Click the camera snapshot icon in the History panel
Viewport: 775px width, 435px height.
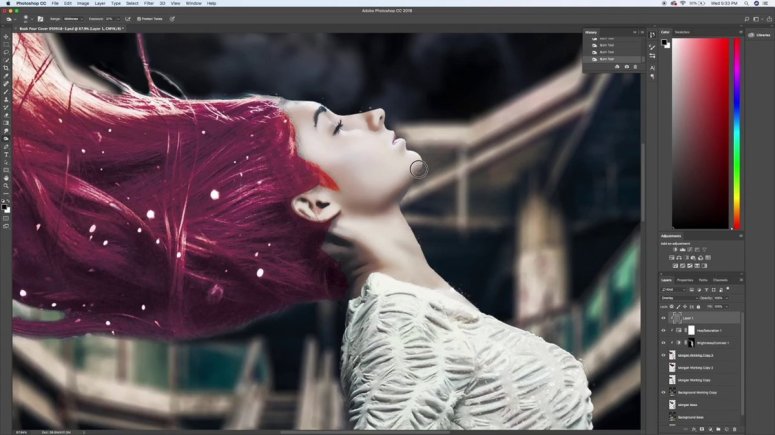point(625,67)
